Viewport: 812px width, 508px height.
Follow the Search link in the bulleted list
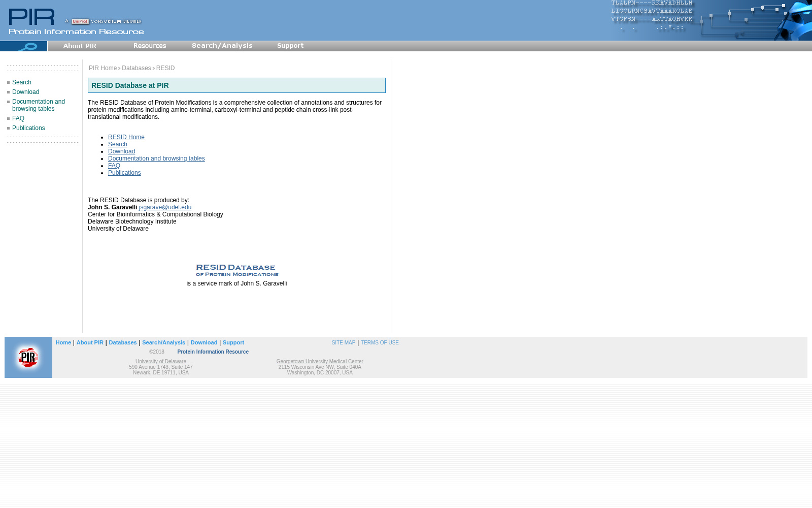(x=118, y=144)
